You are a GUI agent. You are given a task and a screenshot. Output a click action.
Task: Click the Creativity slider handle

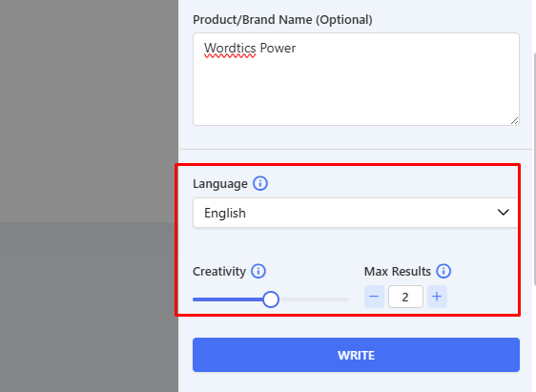coord(271,299)
